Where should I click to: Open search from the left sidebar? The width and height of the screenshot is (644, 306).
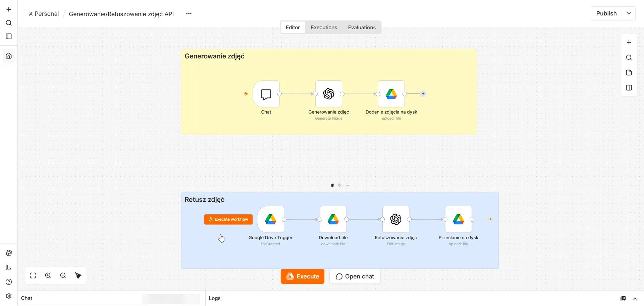[x=9, y=23]
